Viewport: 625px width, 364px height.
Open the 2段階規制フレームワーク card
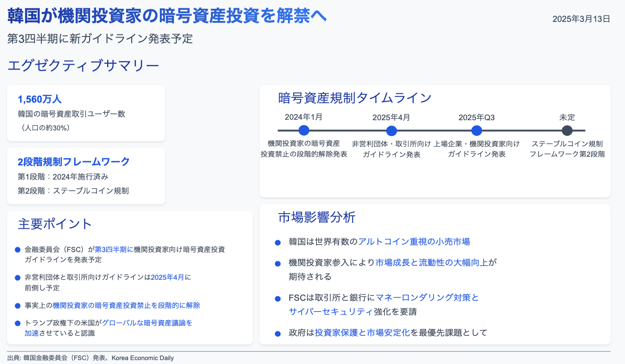[x=86, y=176]
